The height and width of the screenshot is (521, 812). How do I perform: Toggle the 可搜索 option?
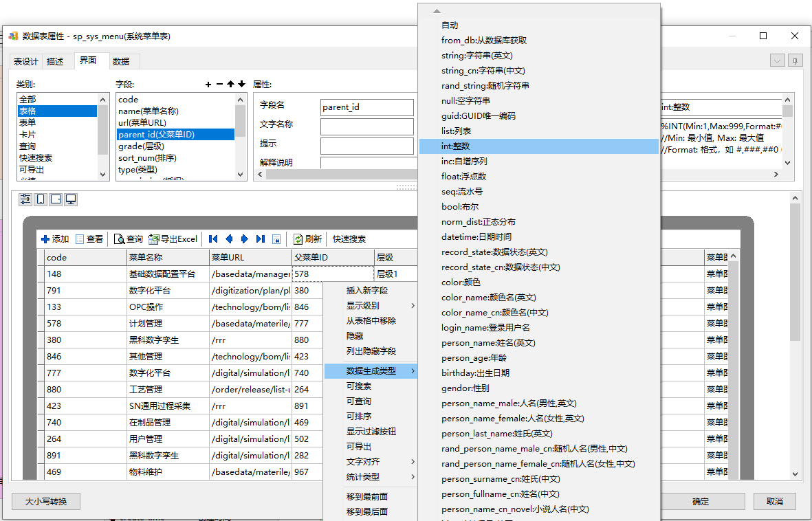pos(371,386)
